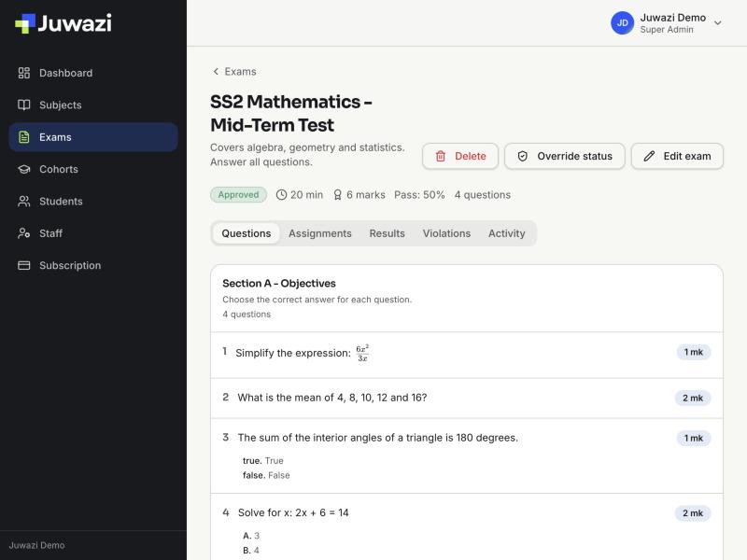Viewport: 747px width, 560px height.
Task: Open the Cohorts section
Action: coord(93,169)
